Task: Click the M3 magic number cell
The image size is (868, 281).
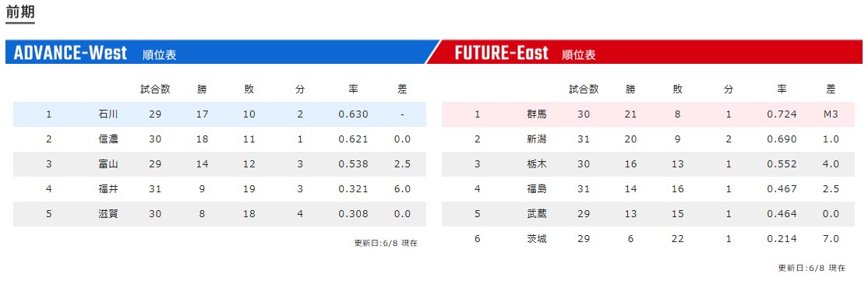Action: point(831,115)
